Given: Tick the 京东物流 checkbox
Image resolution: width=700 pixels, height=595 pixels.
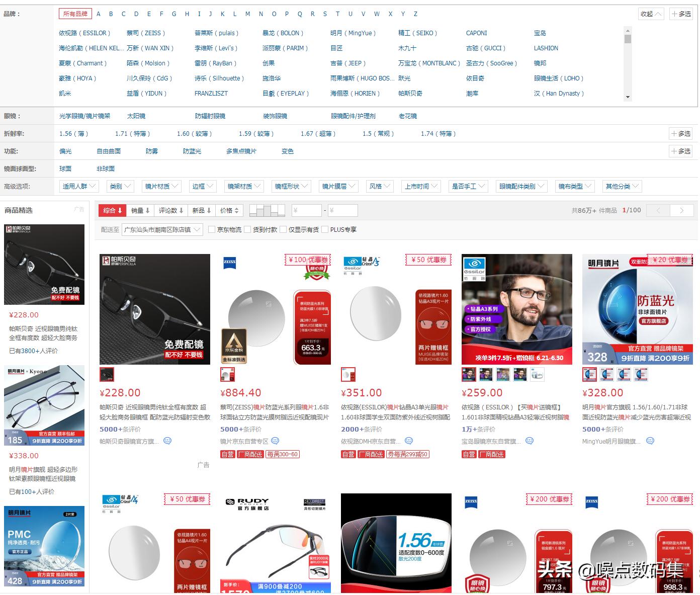Looking at the screenshot, I should (212, 230).
